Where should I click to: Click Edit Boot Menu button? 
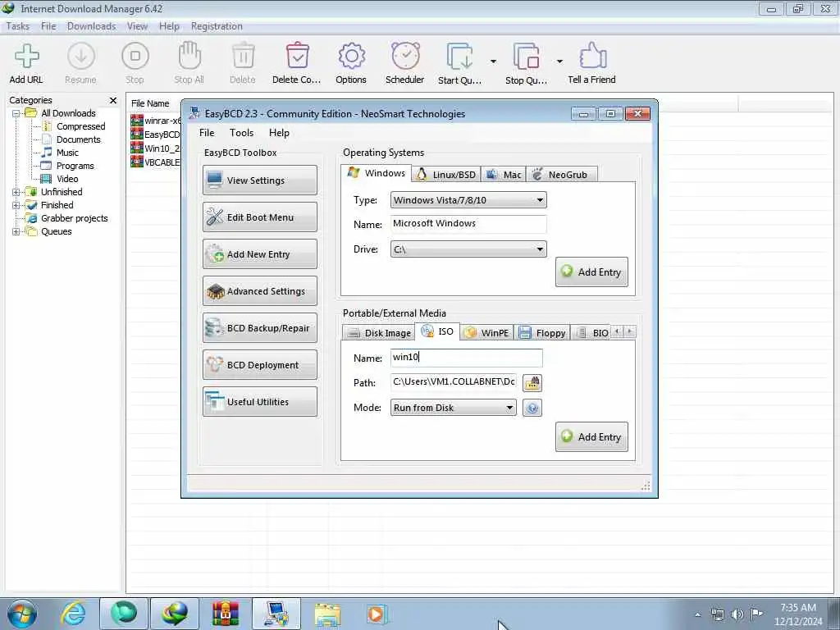coord(260,217)
